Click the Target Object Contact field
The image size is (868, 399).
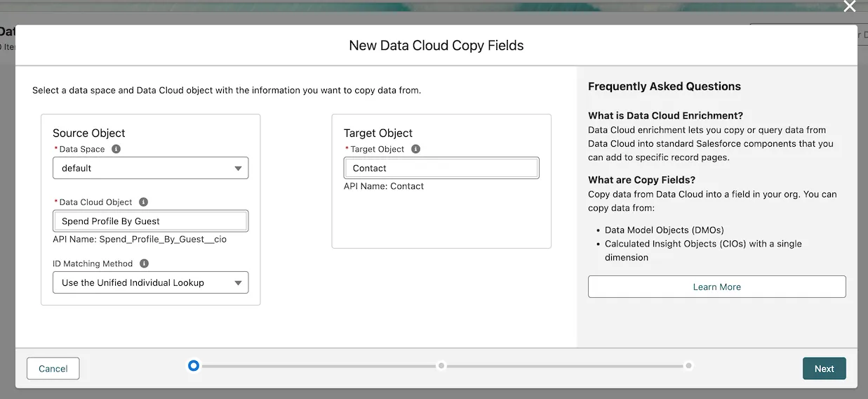[x=441, y=169]
